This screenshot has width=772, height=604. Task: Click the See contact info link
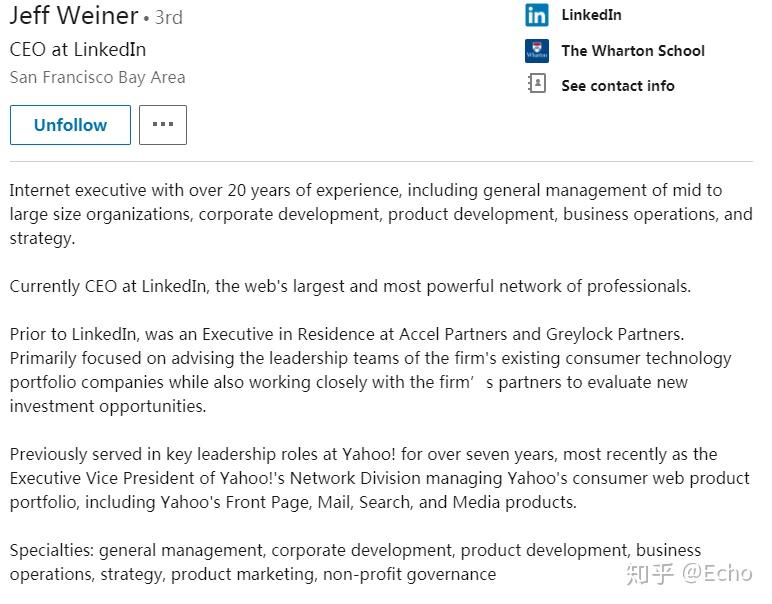click(617, 86)
